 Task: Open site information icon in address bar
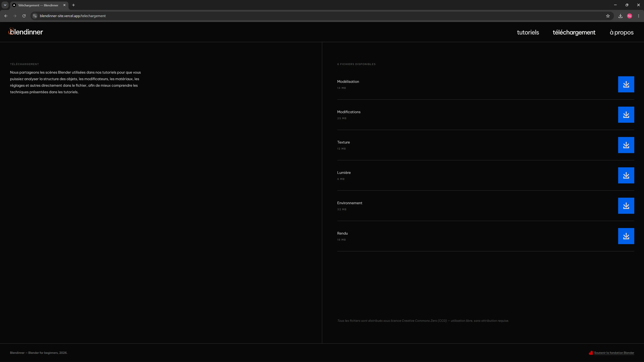[x=35, y=16]
